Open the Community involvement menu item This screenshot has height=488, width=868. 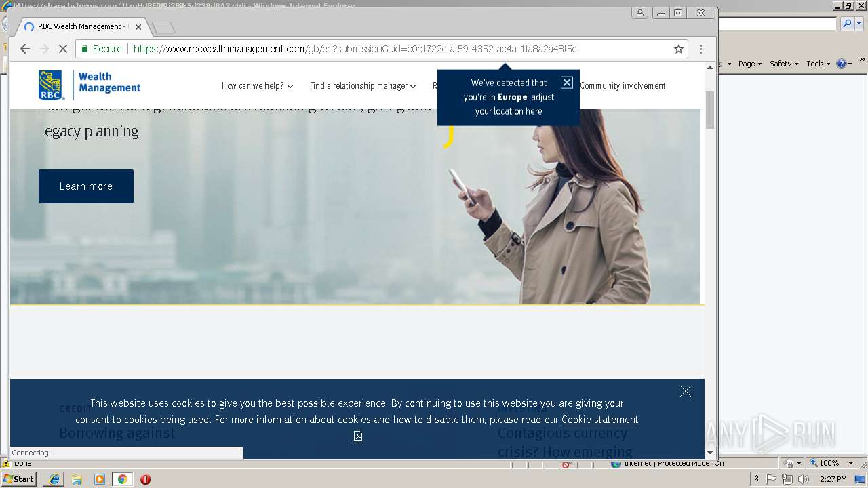click(623, 86)
